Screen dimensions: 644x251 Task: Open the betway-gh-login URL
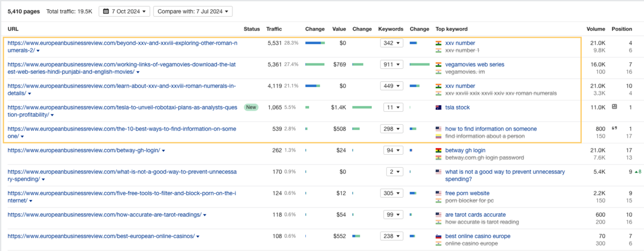84,150
